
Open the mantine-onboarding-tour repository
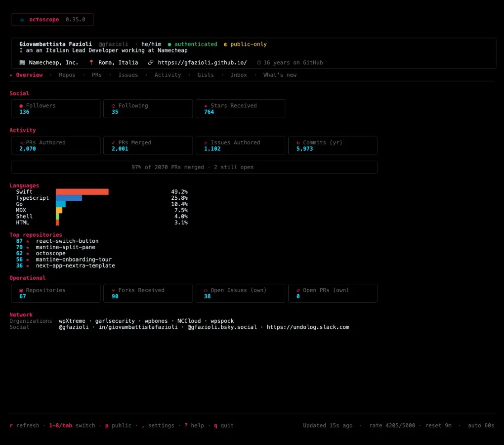74,260
